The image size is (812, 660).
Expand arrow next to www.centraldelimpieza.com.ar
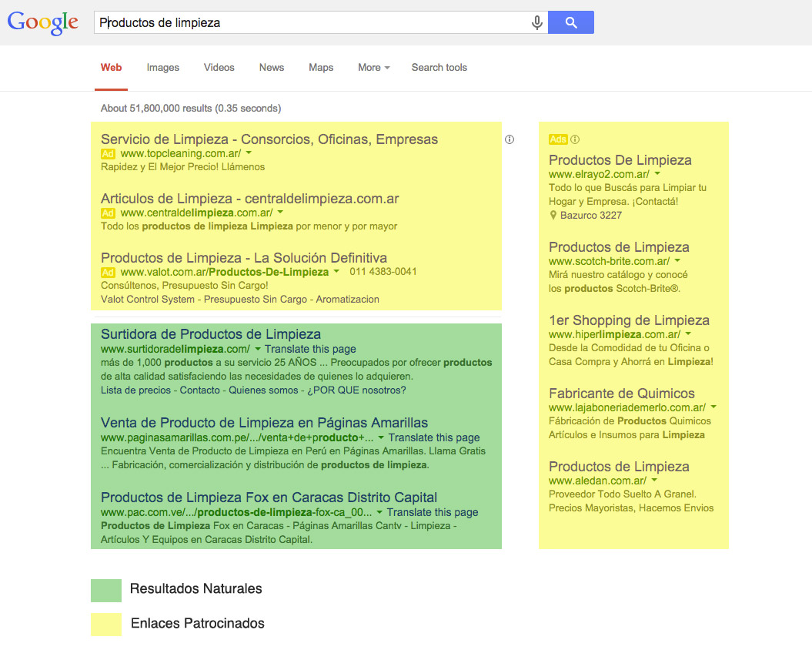tap(280, 212)
